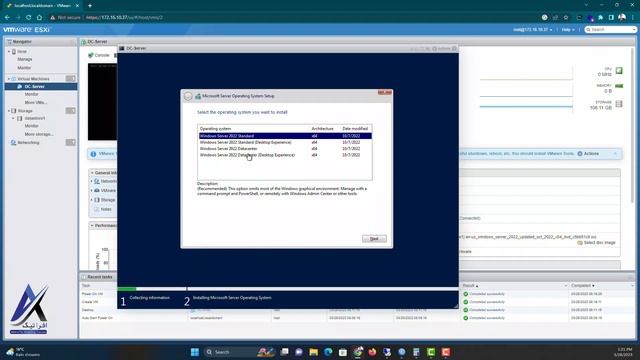Select DC-Server in the Navigator tree

pyautogui.click(x=41, y=87)
